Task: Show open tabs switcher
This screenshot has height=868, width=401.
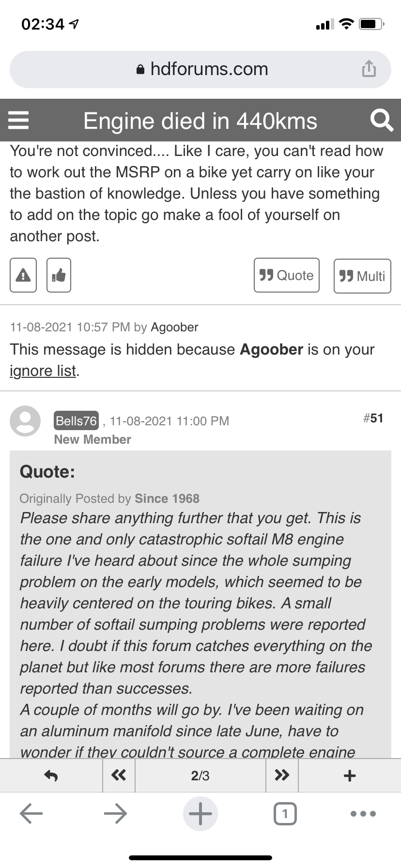Action: click(x=285, y=814)
